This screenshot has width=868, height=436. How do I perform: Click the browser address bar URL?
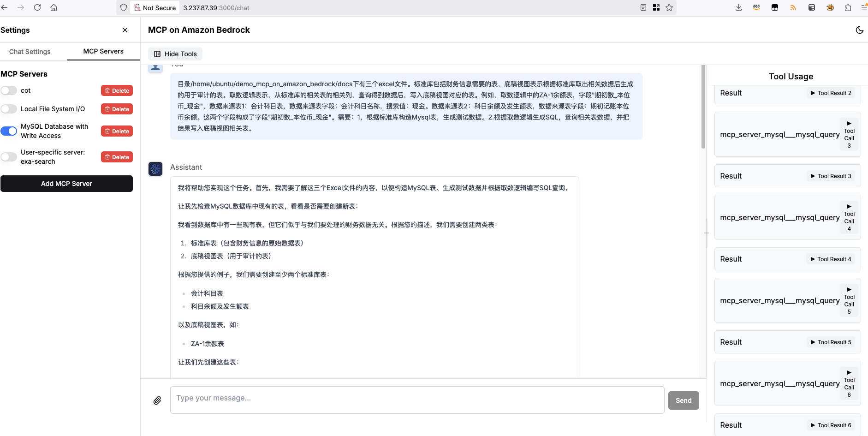pyautogui.click(x=216, y=8)
